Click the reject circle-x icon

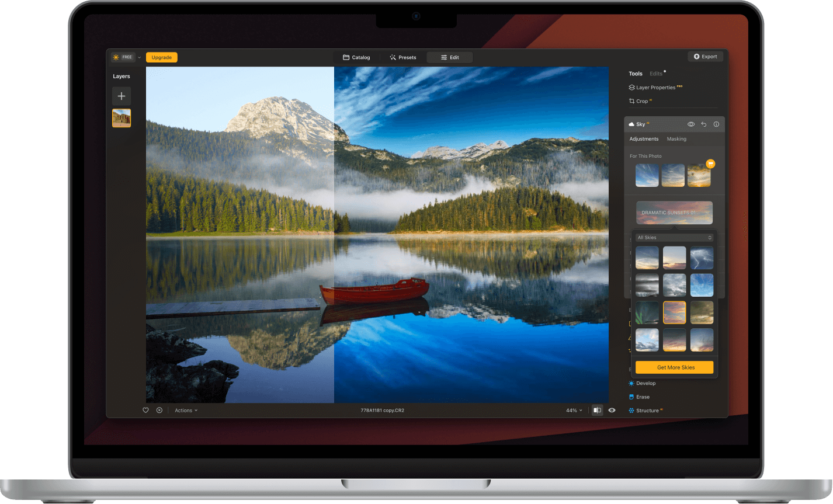tap(159, 411)
